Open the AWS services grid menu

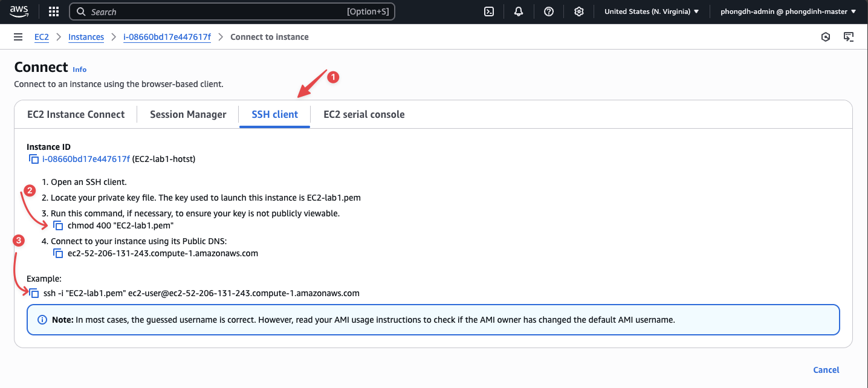coord(53,11)
